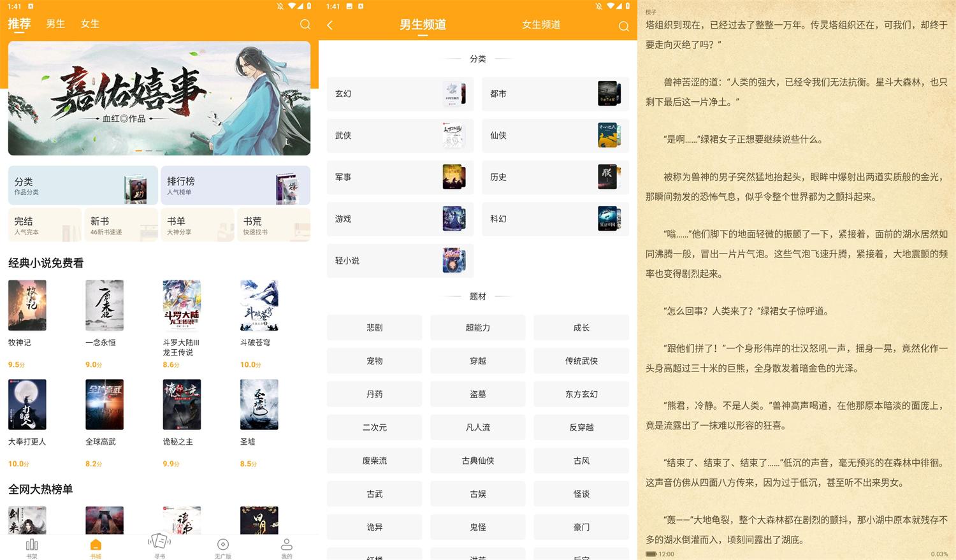Image resolution: width=956 pixels, height=560 pixels.
Task: Open the 新书 new books section
Action: click(x=120, y=224)
